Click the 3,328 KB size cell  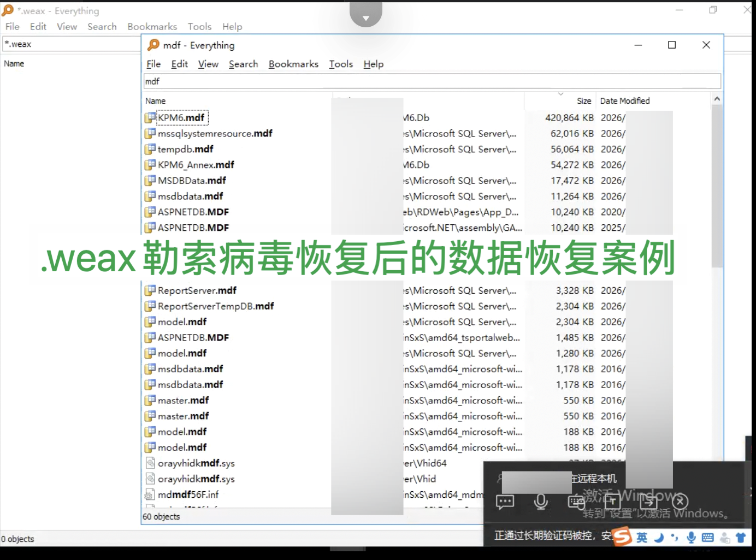coord(575,290)
